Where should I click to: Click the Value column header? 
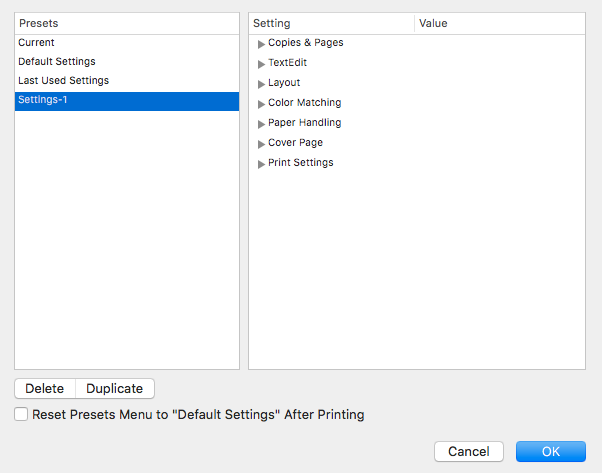coord(500,23)
